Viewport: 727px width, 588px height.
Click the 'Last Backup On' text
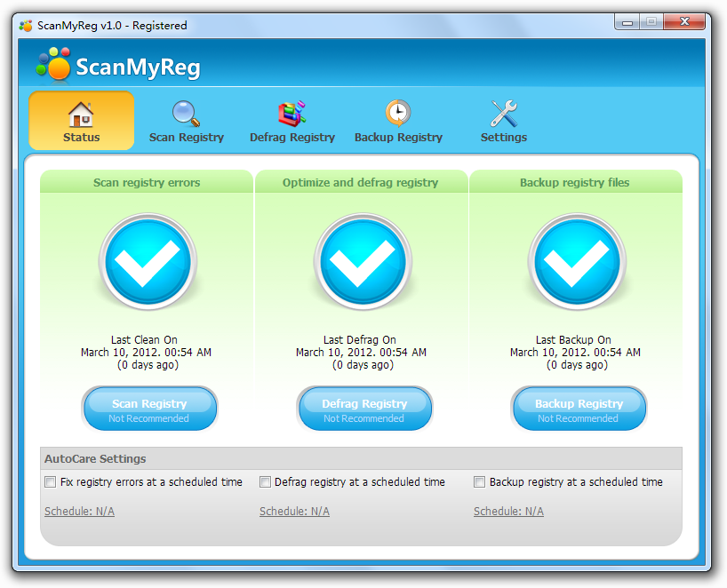(573, 339)
